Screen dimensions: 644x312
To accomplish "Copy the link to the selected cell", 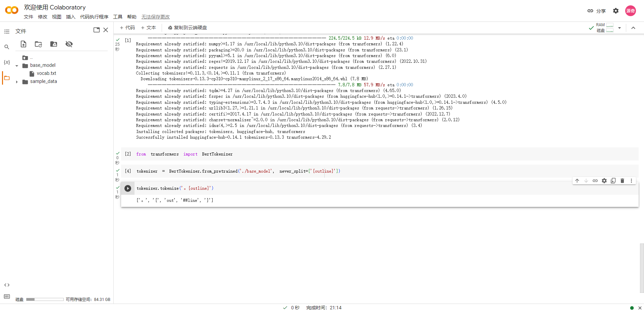I will 595,181.
